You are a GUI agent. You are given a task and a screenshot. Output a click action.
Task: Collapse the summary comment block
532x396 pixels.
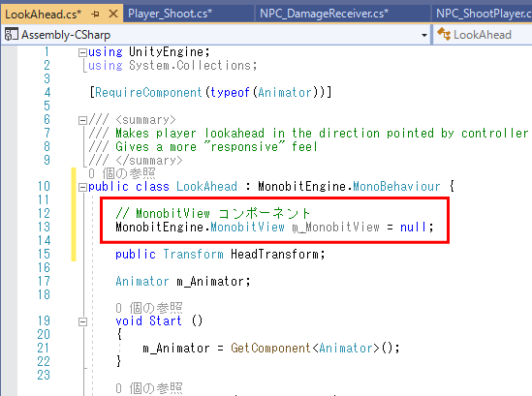click(82, 120)
